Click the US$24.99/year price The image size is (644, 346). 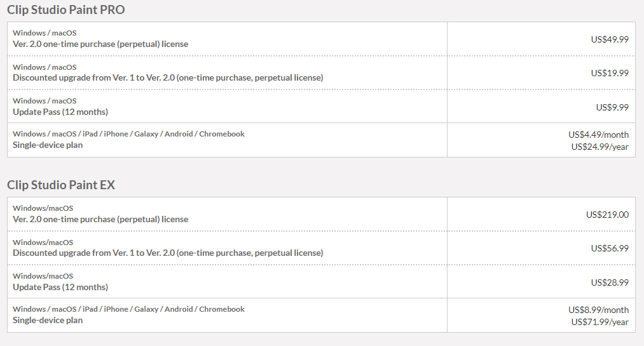pos(599,147)
